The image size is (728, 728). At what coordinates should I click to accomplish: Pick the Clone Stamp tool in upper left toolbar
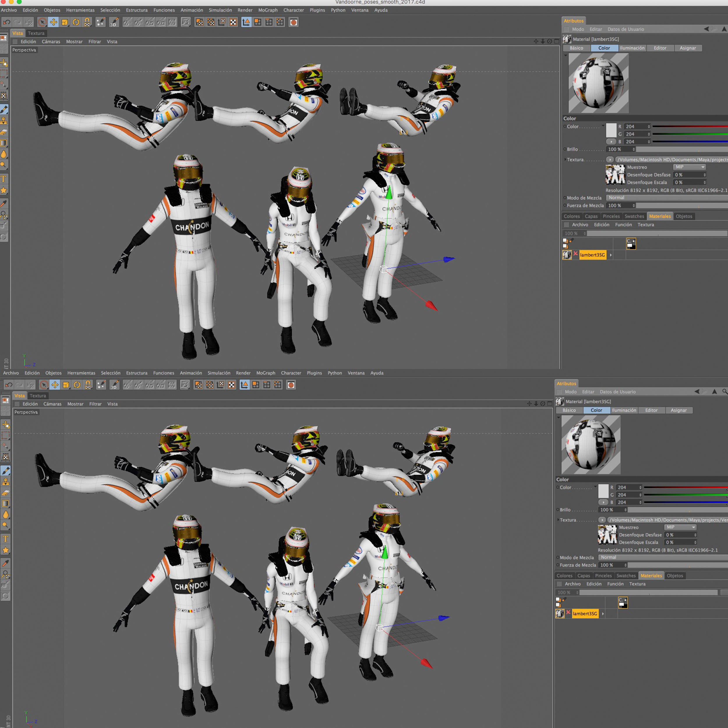(4, 121)
